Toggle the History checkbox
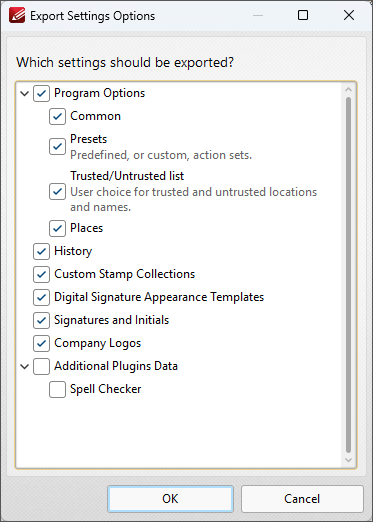This screenshot has height=522, width=373. tap(41, 251)
